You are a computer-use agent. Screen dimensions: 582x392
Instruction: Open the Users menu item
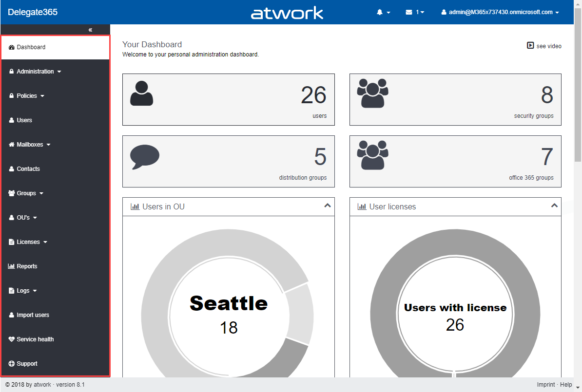(x=55, y=120)
